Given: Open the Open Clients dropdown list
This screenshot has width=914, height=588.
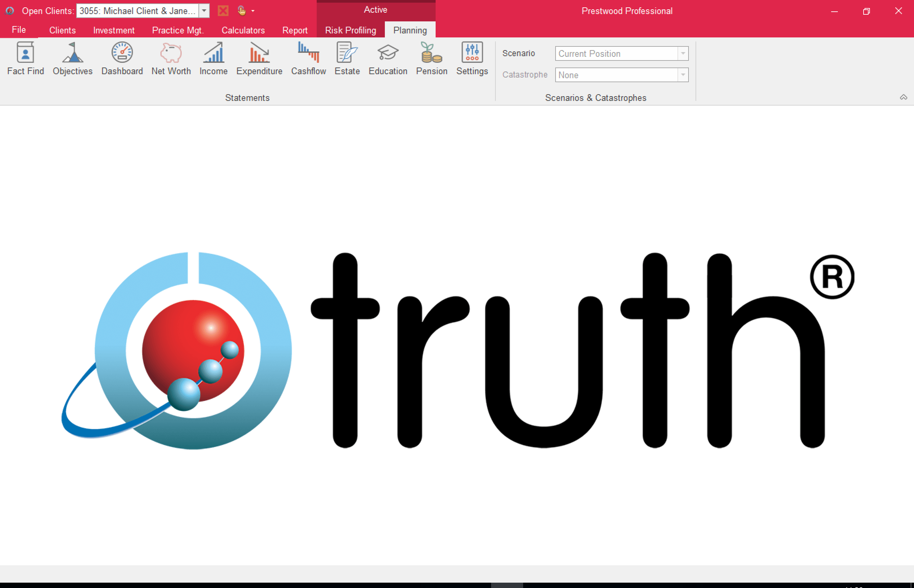Looking at the screenshot, I should coord(204,11).
